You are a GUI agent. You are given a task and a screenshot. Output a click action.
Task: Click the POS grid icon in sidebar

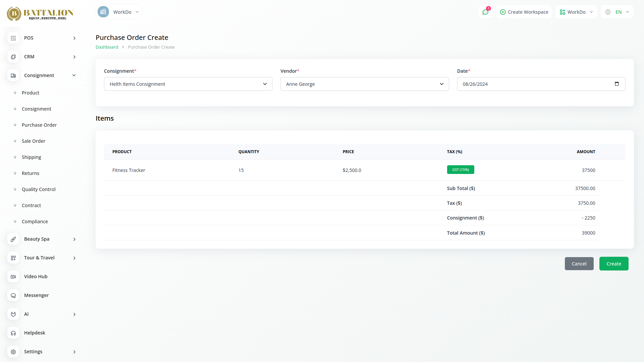coord(13,38)
